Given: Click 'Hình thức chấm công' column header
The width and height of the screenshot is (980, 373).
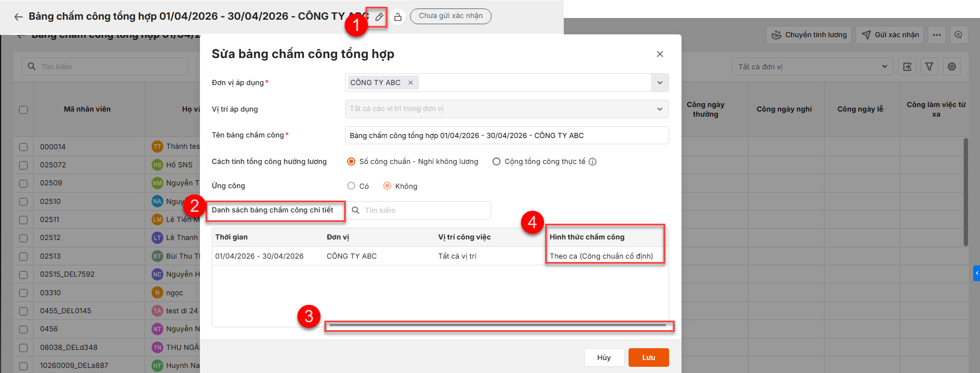Looking at the screenshot, I should point(587,237).
